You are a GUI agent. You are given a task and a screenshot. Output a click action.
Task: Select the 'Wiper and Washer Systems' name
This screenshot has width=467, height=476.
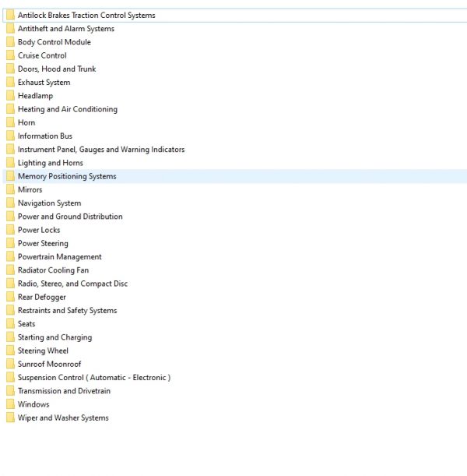coord(63,418)
